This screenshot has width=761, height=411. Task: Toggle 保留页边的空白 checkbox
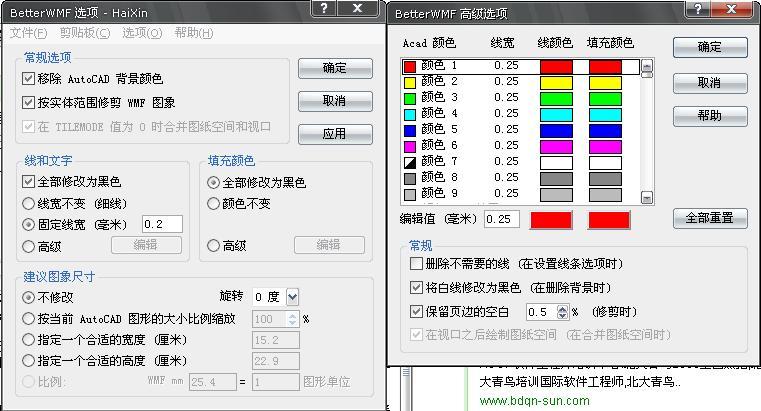416,311
